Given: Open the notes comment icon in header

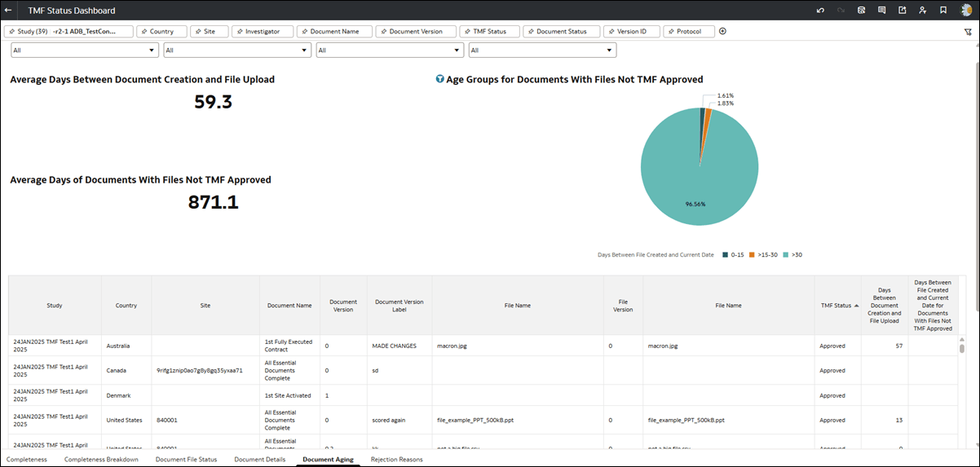Looking at the screenshot, I should (881, 11).
